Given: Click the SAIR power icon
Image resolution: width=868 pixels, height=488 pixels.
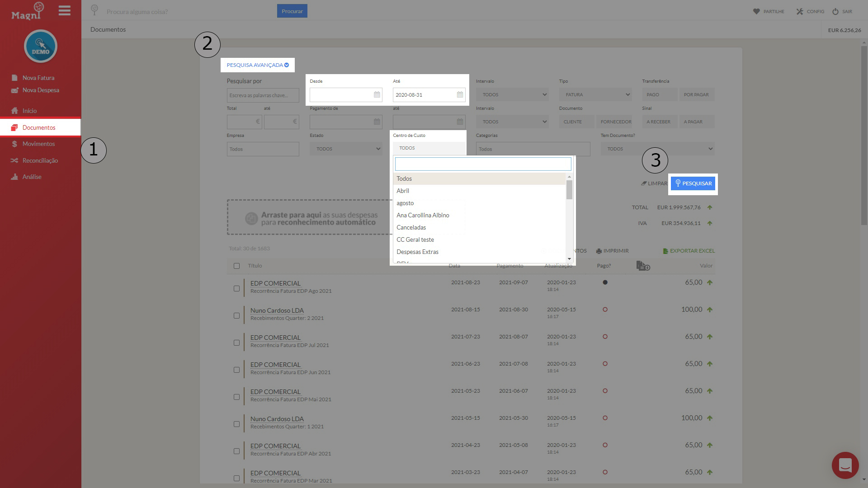Looking at the screenshot, I should click(x=835, y=11).
